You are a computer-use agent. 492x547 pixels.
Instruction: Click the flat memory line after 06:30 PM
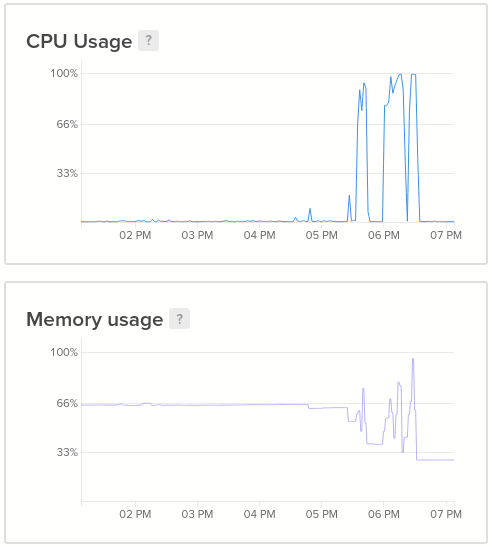[435, 460]
